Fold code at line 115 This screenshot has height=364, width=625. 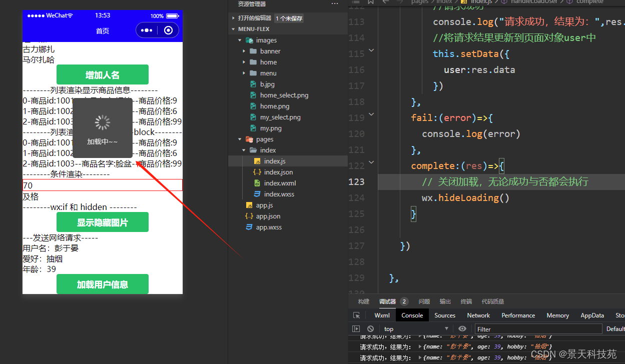pyautogui.click(x=371, y=50)
